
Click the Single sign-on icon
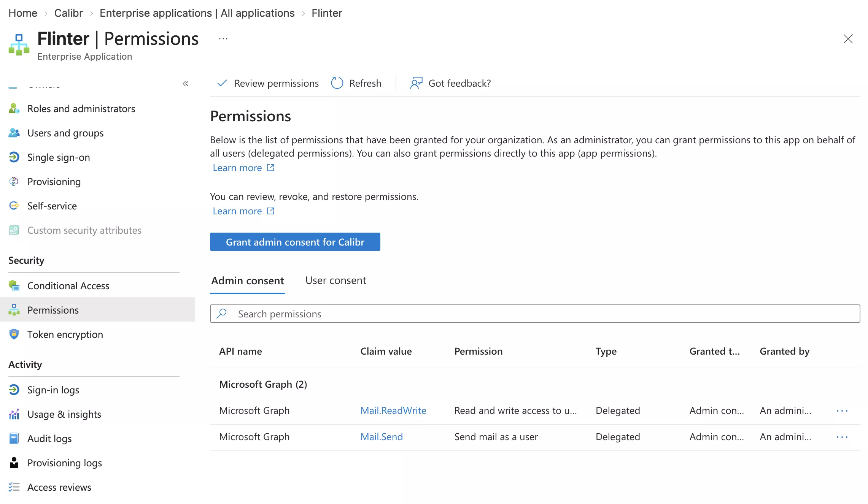[x=14, y=157]
